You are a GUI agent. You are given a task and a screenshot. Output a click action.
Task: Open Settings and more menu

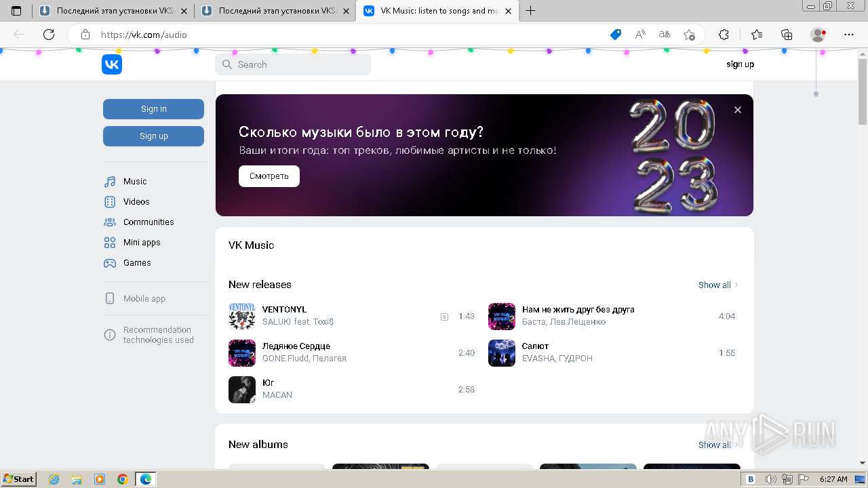tap(849, 35)
